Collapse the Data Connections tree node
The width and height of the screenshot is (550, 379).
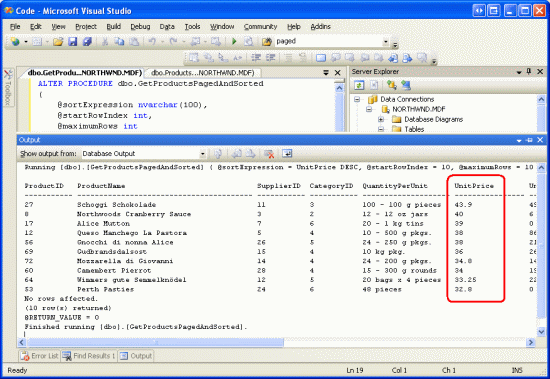coord(357,99)
